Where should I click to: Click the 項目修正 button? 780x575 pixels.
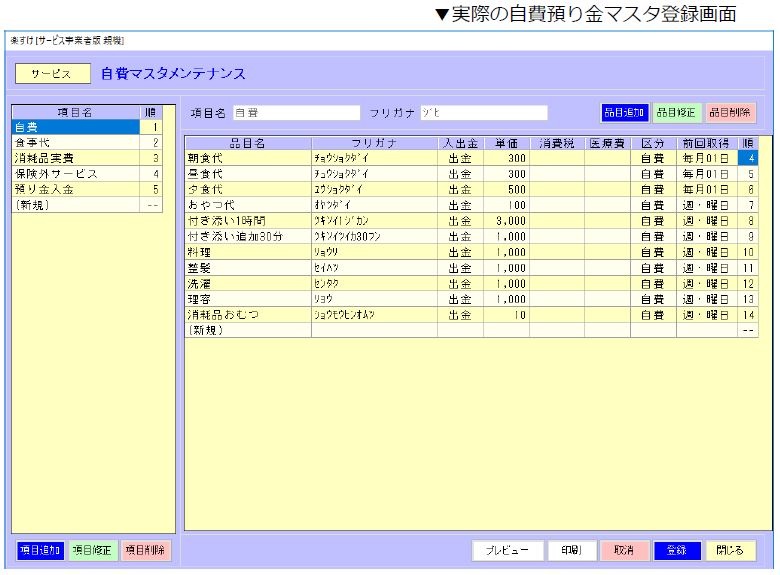click(92, 550)
